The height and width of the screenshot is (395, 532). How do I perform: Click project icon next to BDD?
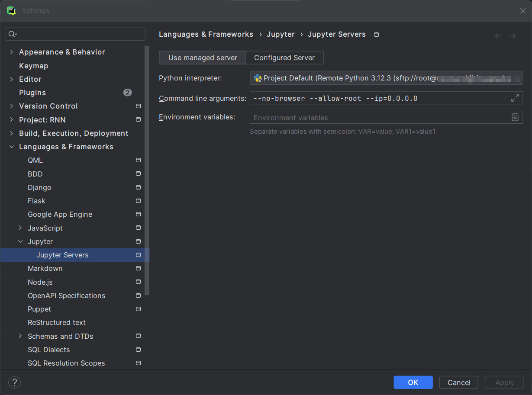(x=138, y=173)
